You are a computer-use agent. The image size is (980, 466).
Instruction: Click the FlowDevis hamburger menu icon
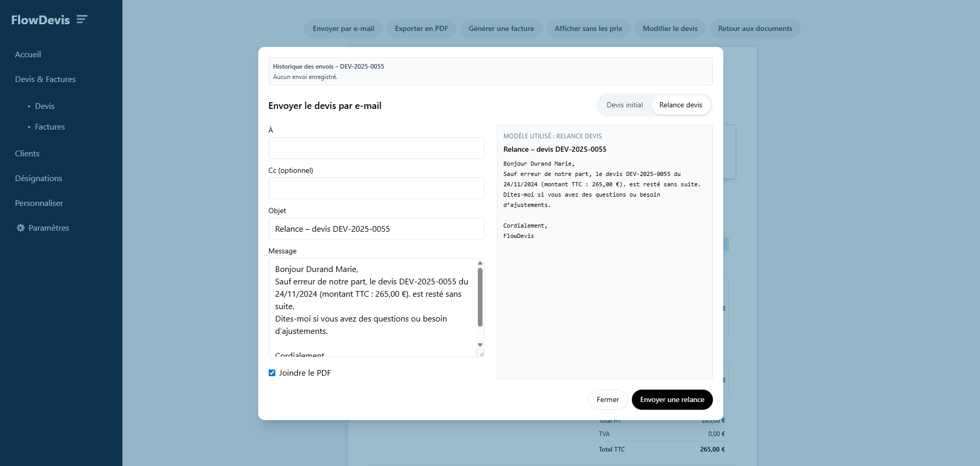(x=82, y=20)
